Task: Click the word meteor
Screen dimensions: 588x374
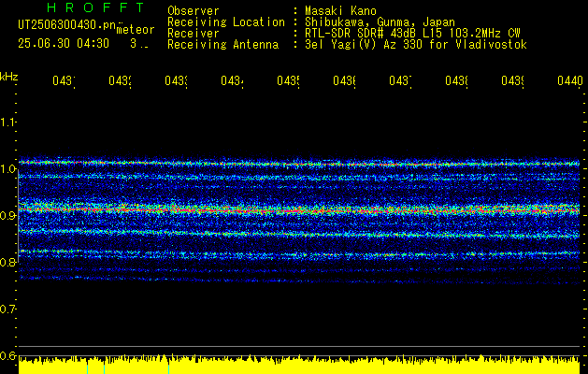Action: coord(136,30)
